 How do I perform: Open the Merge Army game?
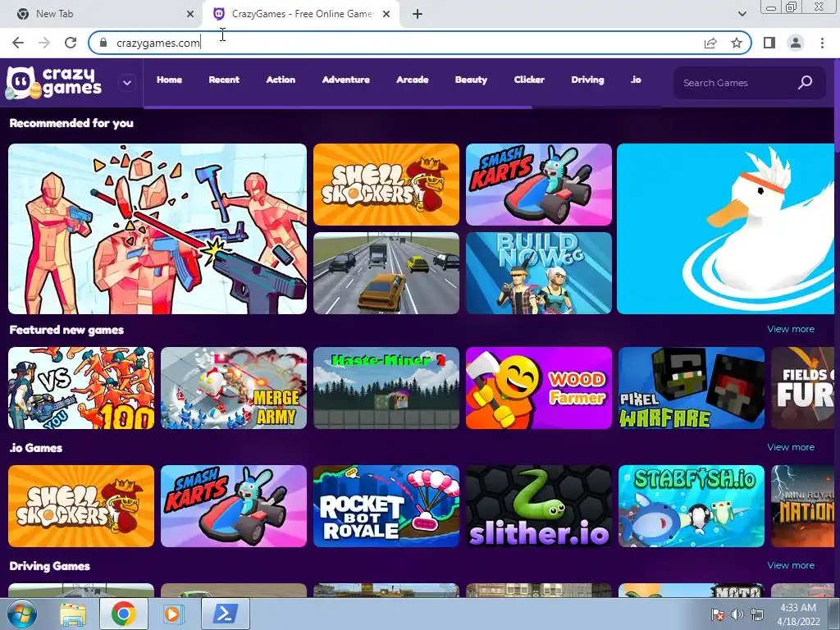[234, 388]
